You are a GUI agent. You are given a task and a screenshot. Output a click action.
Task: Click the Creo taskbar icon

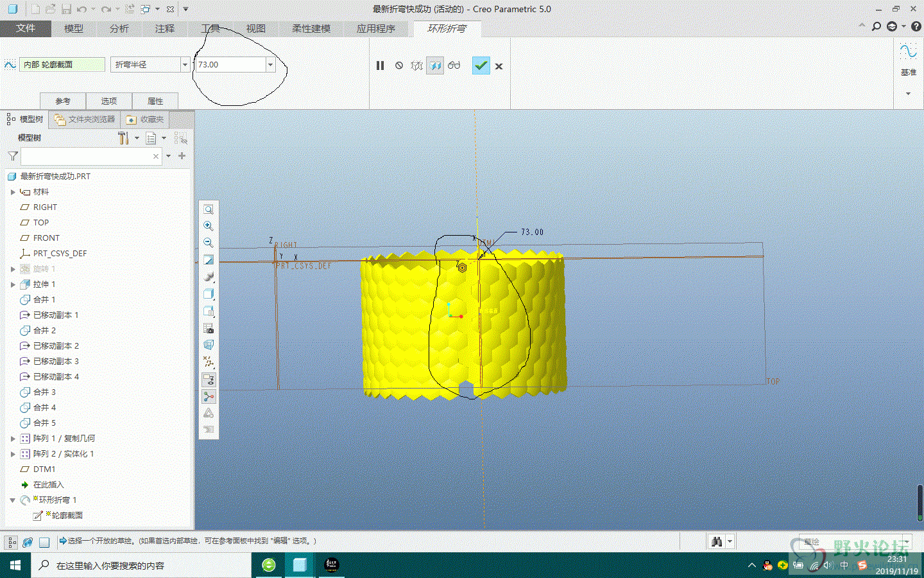pos(300,565)
